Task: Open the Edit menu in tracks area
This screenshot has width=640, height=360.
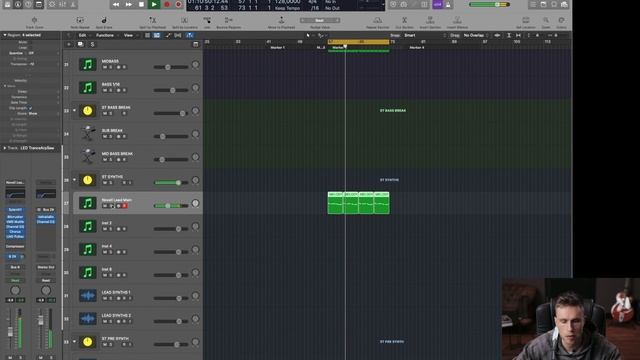Action: click(82, 36)
